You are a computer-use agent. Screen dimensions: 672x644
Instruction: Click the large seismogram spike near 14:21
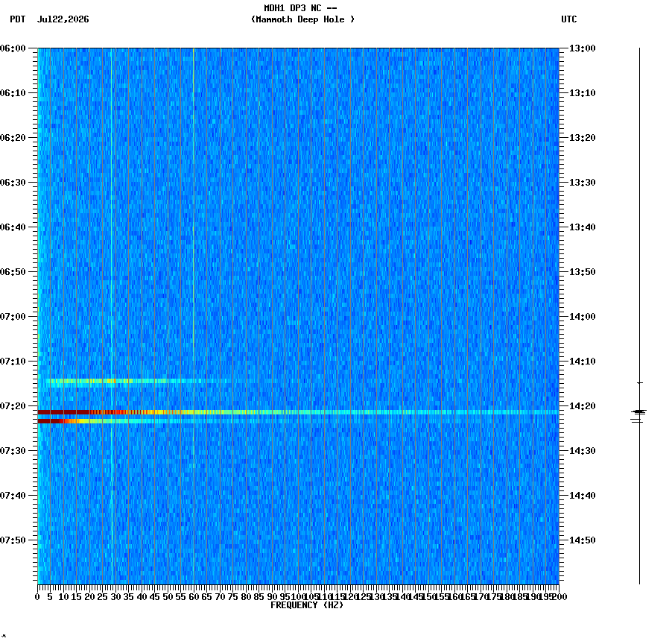[638, 412]
